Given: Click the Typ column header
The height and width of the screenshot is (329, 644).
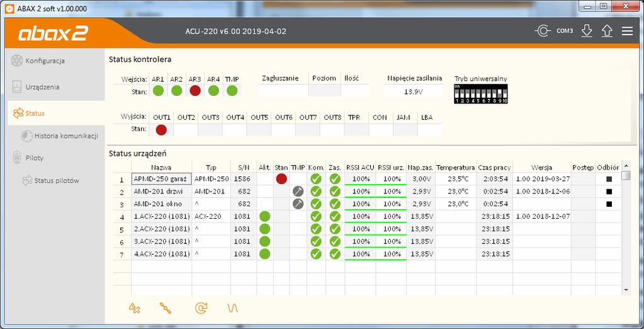Looking at the screenshot, I should point(211,168).
